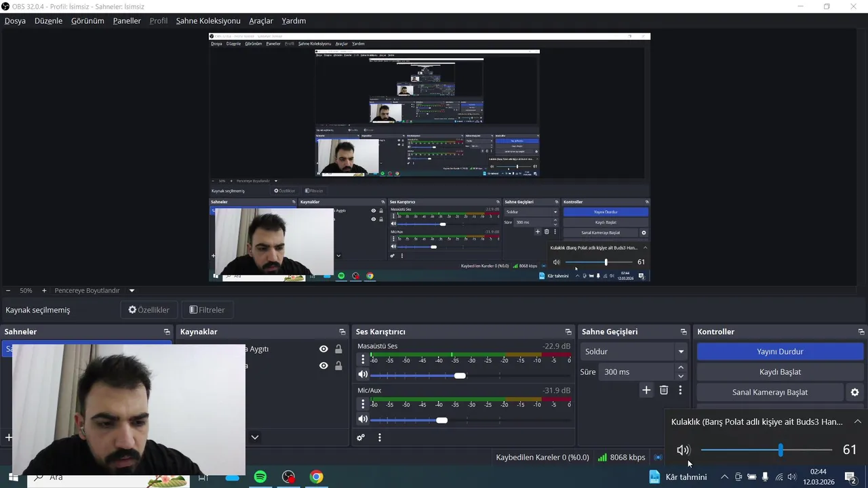Click Sanal Kamerayı Başlat button

pos(770,392)
